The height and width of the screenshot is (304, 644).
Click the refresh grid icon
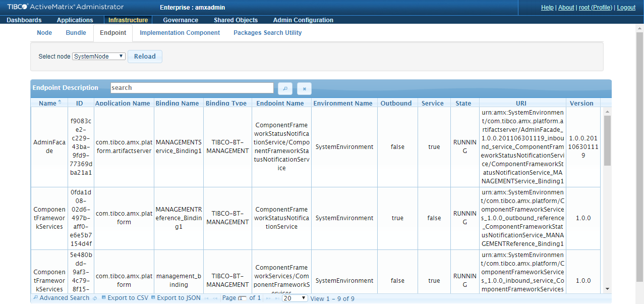point(95,298)
